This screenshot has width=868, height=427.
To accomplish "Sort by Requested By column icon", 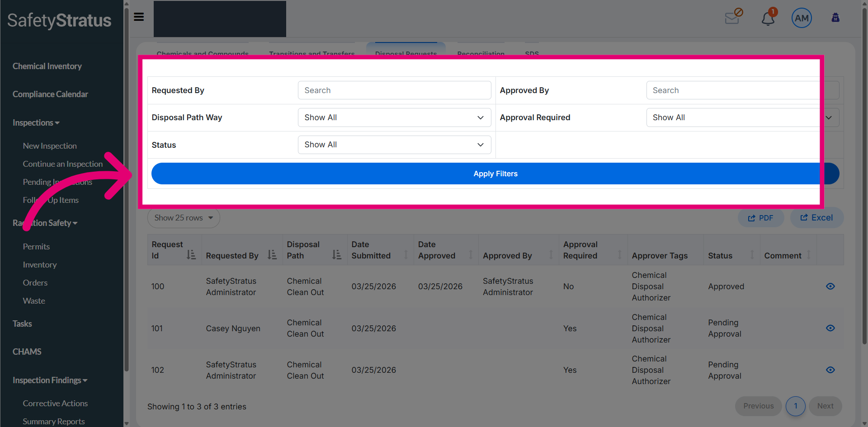I will coord(272,255).
